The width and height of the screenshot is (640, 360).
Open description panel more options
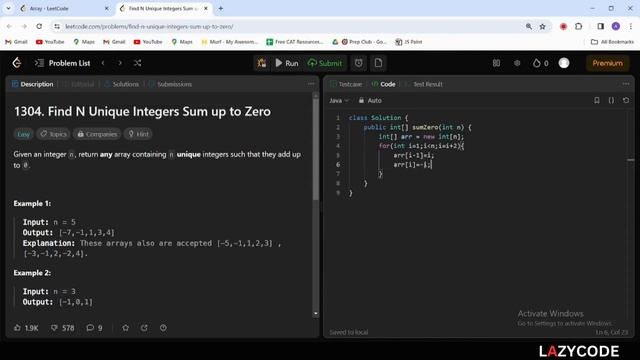[x=311, y=84]
